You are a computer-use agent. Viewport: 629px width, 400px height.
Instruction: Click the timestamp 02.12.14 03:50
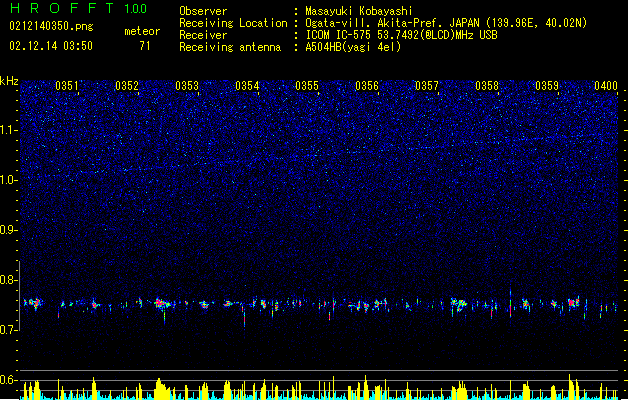click(51, 46)
